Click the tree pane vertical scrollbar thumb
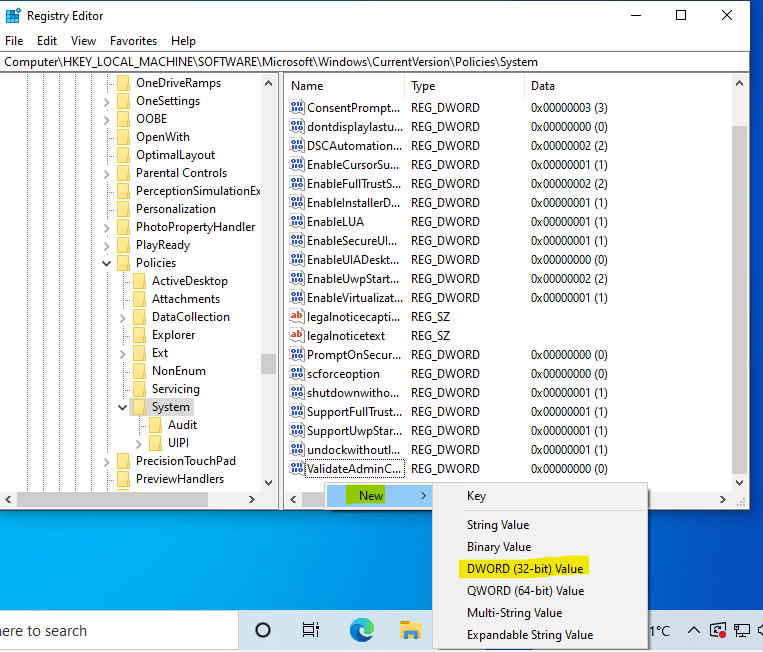Screen dimensions: 763x652 click(268, 363)
